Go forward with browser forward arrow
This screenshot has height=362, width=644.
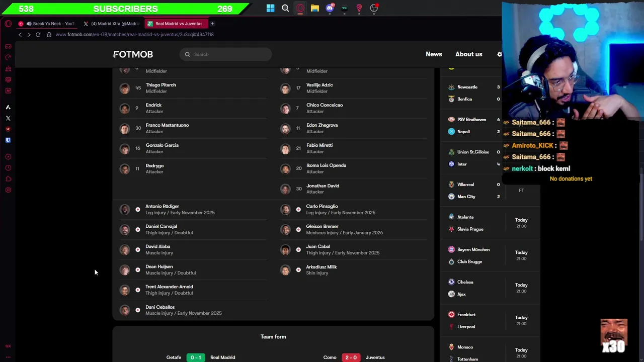click(x=29, y=35)
